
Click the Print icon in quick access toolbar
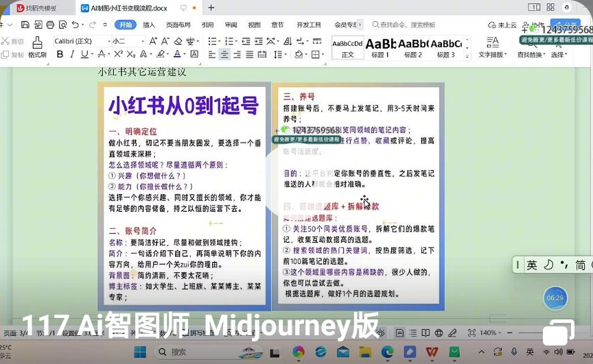click(x=50, y=25)
